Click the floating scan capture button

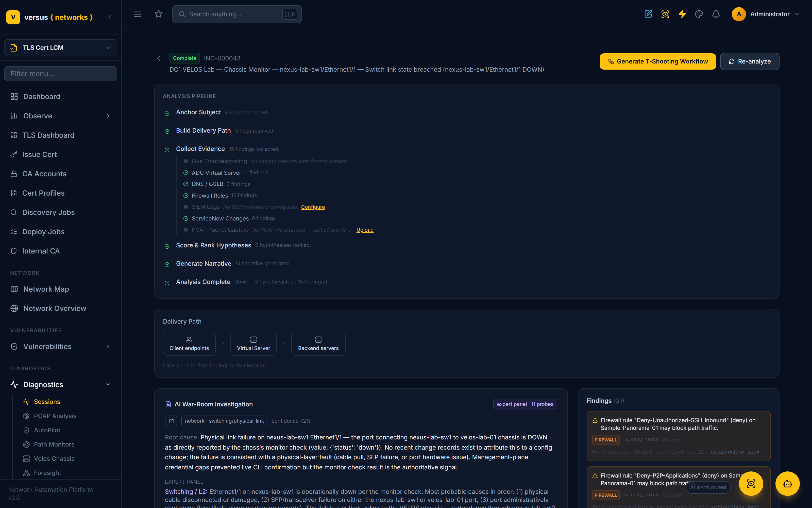(x=751, y=483)
